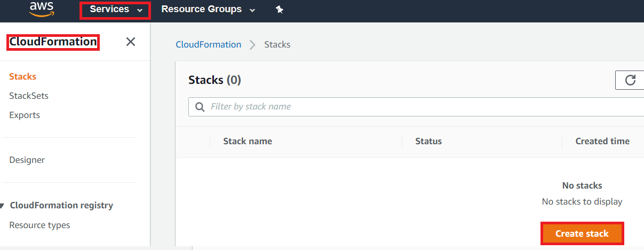Open the Designer link

(x=27, y=160)
